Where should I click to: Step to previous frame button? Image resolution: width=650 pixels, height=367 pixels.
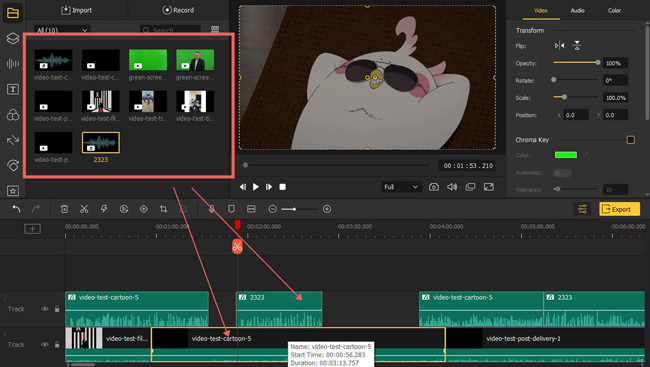click(x=243, y=187)
